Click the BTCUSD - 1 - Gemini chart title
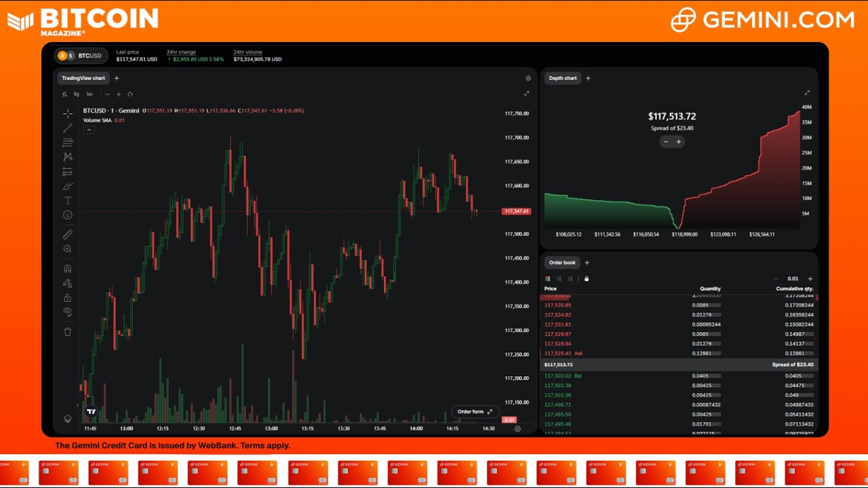This screenshot has width=868, height=488. click(111, 110)
